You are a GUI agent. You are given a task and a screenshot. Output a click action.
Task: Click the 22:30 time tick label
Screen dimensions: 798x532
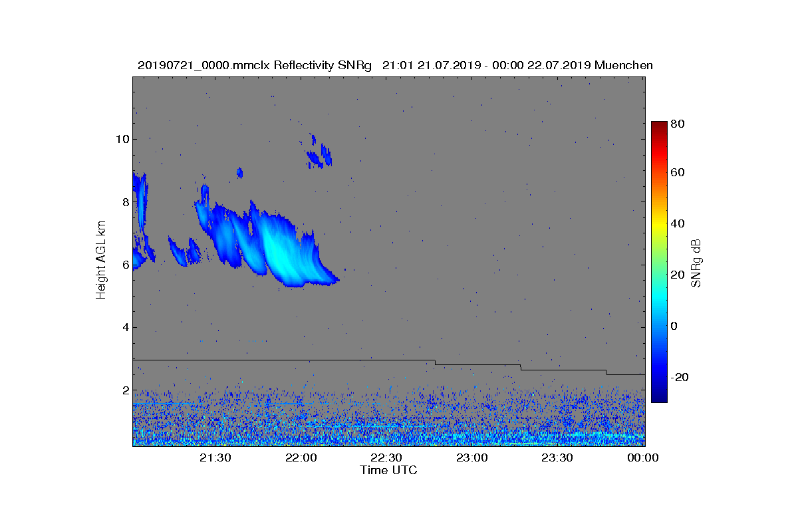(x=386, y=458)
